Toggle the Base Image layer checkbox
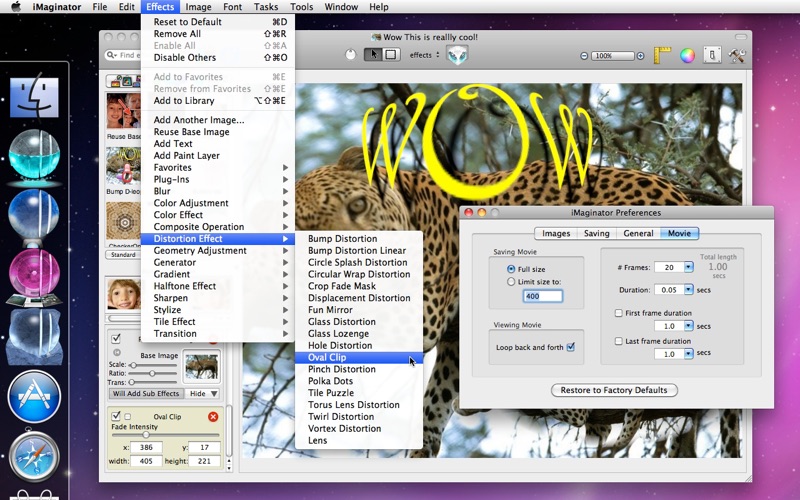 [x=116, y=338]
